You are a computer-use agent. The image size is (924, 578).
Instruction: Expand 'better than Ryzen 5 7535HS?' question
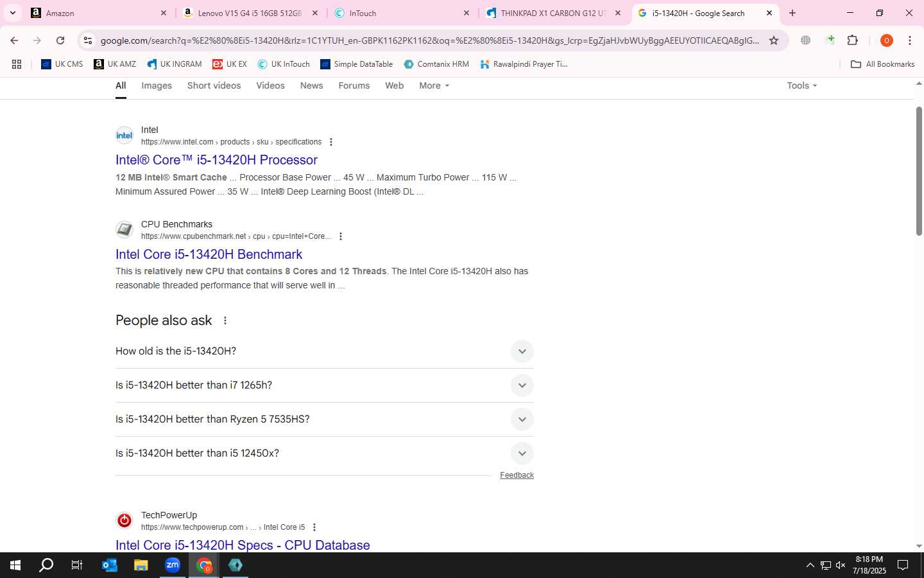click(x=325, y=419)
